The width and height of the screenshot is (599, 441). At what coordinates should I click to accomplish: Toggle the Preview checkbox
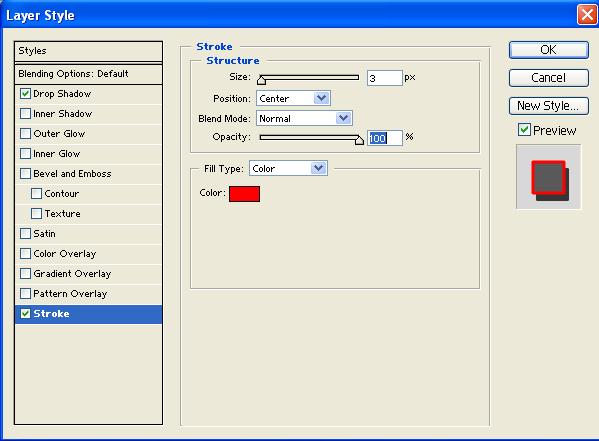pos(524,130)
